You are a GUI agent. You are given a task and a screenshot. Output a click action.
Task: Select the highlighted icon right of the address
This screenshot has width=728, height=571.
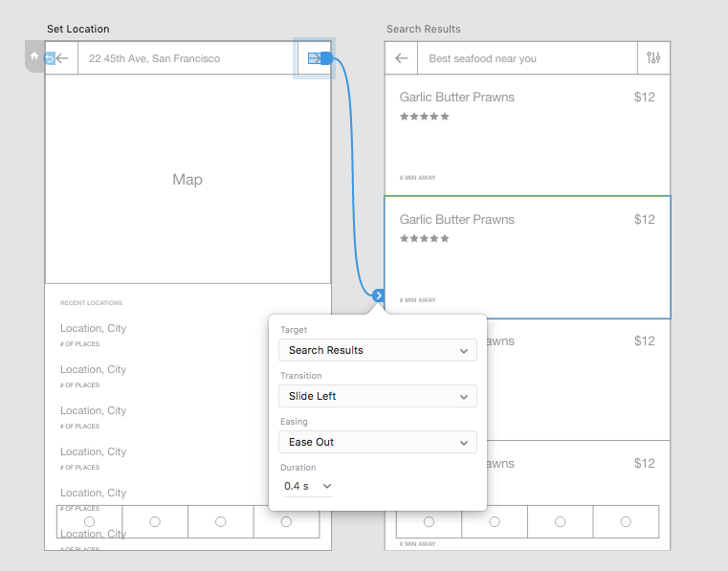tap(315, 58)
